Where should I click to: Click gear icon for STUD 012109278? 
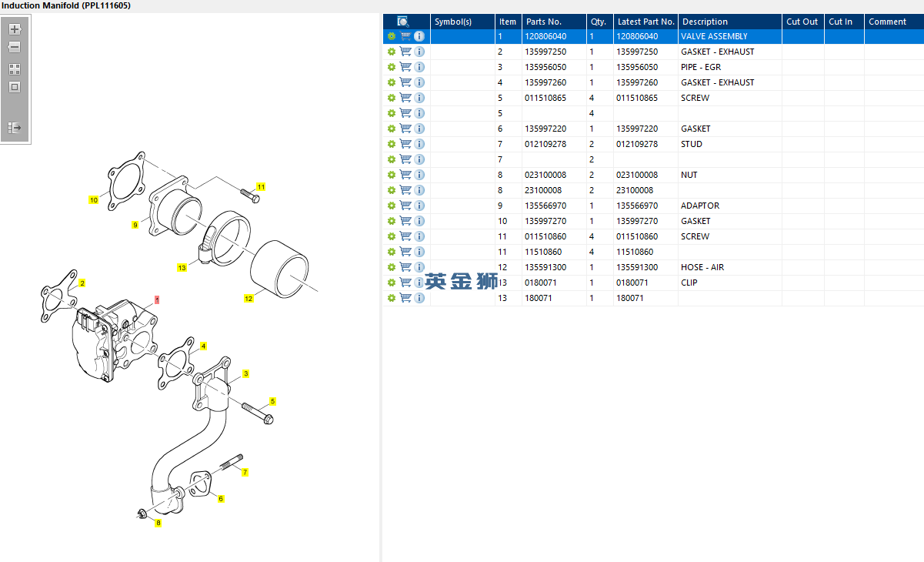(392, 144)
